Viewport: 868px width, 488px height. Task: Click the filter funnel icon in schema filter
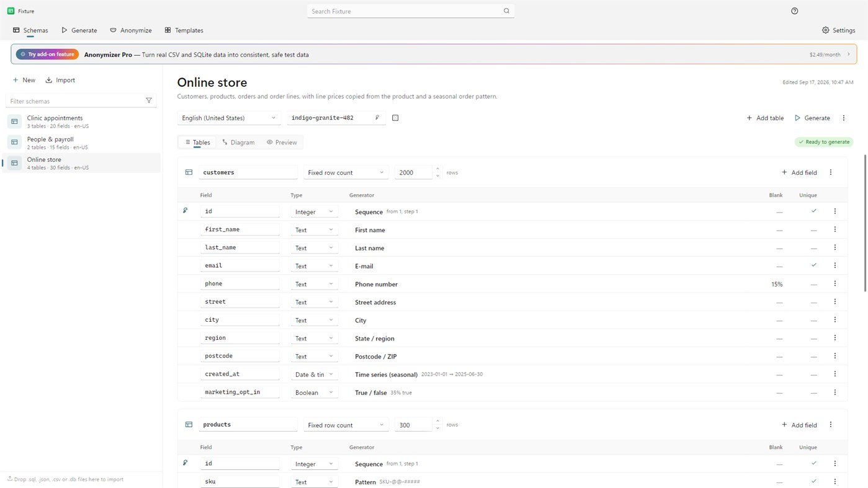149,100
